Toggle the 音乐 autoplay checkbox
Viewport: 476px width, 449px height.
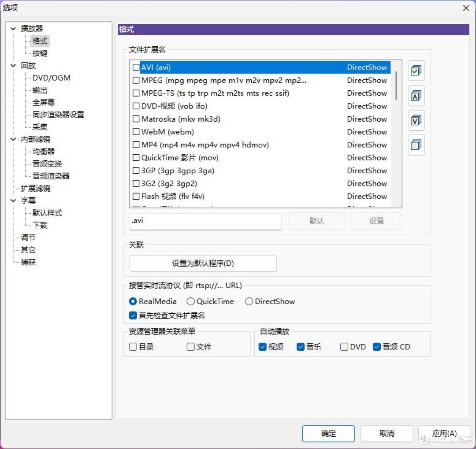tap(301, 347)
